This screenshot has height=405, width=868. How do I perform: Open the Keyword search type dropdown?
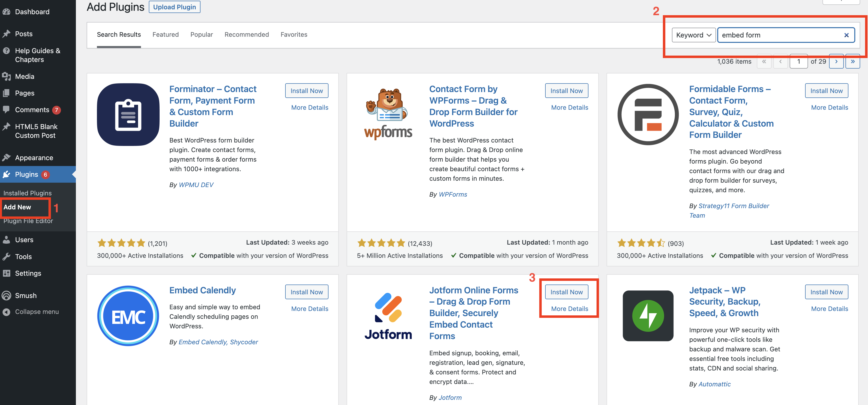coord(693,35)
